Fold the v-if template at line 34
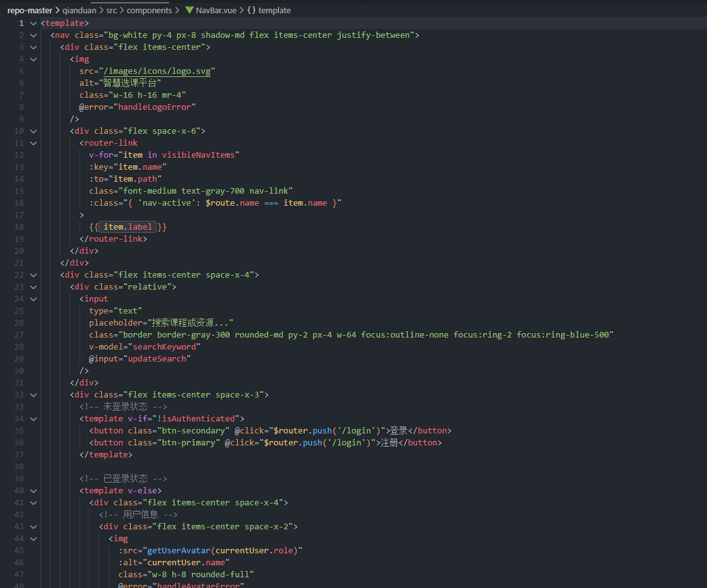The width and height of the screenshot is (707, 588). [33, 418]
